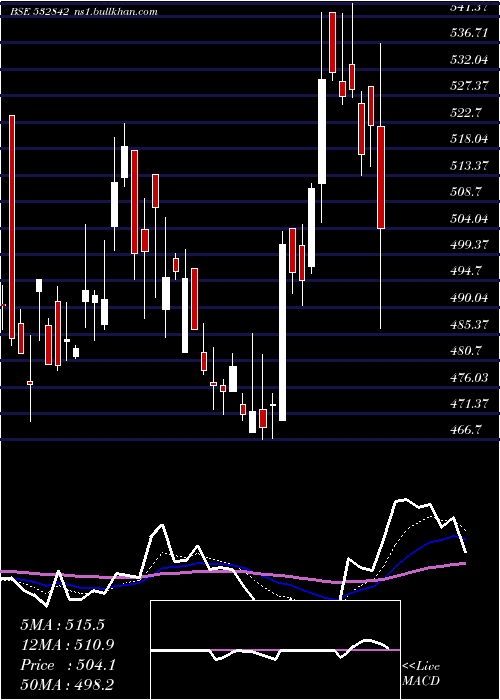The height and width of the screenshot is (700, 500).
Task: Click the 50MA : 498.2 readout
Action: [67, 685]
